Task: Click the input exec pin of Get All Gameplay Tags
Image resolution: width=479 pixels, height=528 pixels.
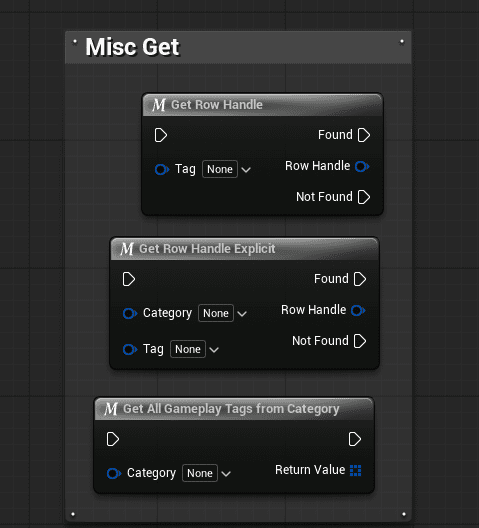Action: pos(113,439)
